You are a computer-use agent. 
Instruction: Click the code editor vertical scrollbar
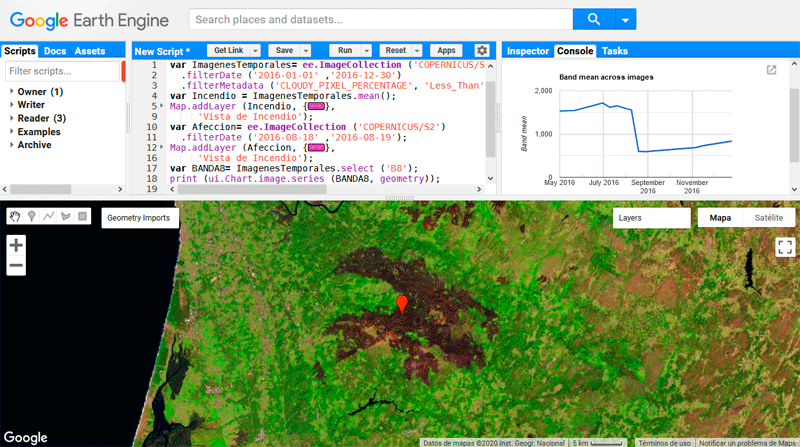click(490, 119)
